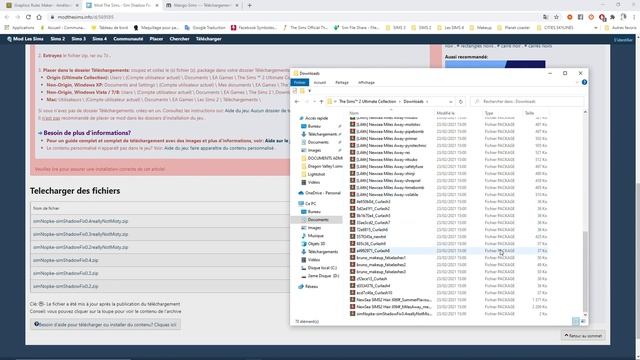Select file bruno_makeup_falselashes2

(x=381, y=265)
